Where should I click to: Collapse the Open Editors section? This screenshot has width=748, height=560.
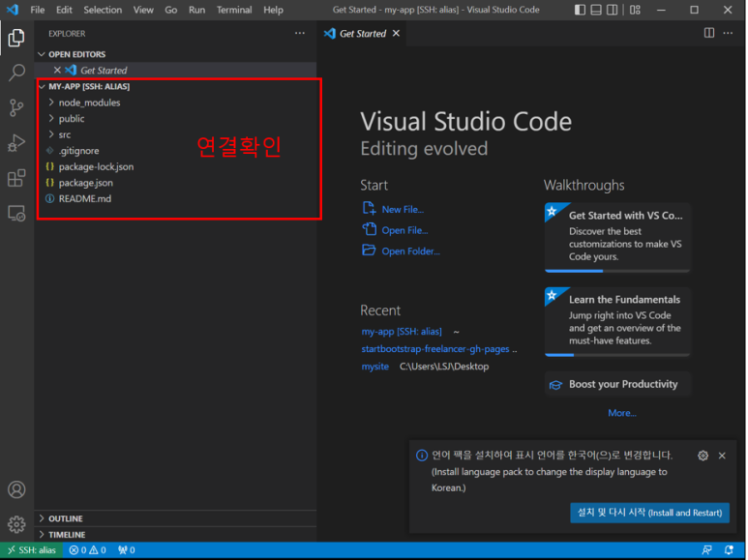click(x=42, y=54)
